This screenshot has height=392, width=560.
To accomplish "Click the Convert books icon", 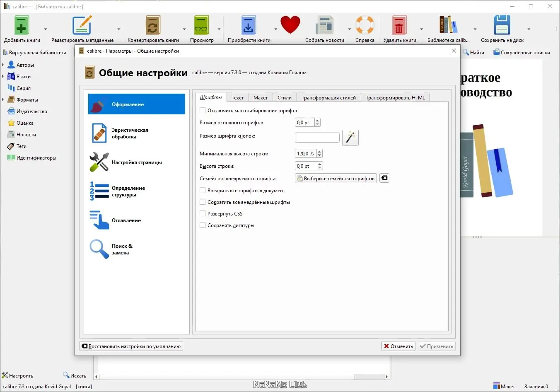I will coord(153,25).
